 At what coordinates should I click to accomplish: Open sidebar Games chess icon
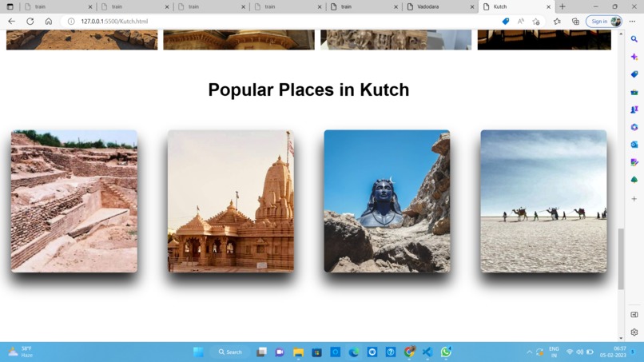click(x=634, y=109)
